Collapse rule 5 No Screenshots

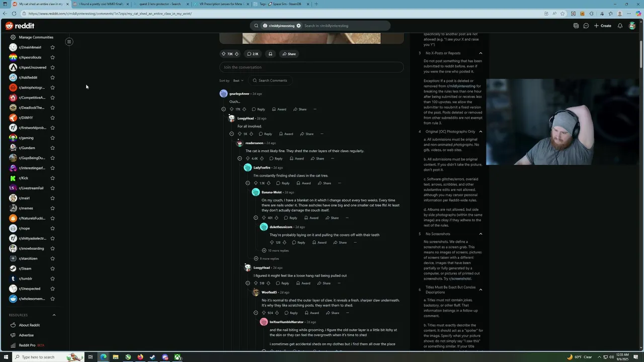click(480, 234)
